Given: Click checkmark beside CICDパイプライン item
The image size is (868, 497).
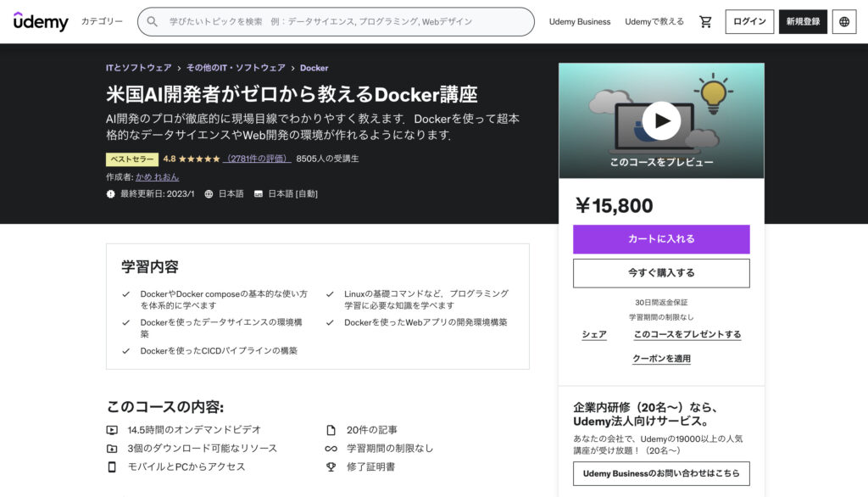Looking at the screenshot, I should (x=126, y=351).
